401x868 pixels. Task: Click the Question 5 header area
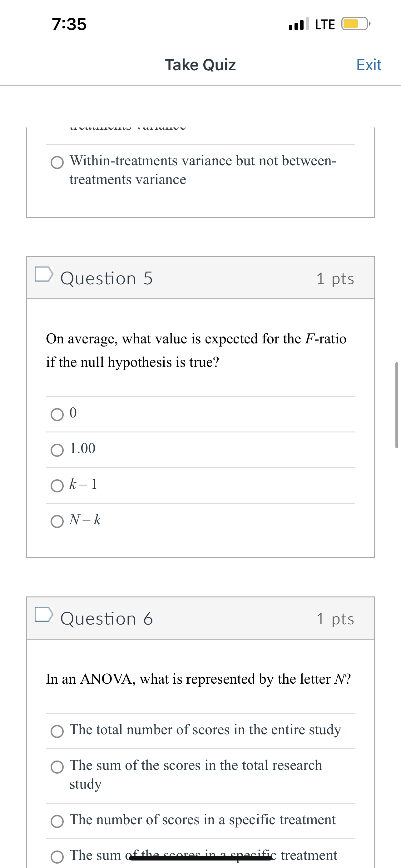(x=106, y=278)
